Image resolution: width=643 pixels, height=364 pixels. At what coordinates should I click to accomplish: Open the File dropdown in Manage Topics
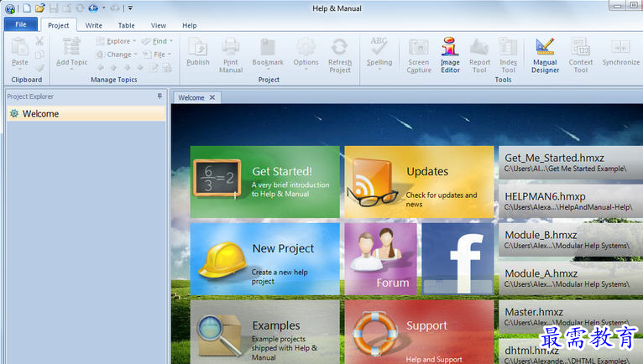click(x=157, y=55)
